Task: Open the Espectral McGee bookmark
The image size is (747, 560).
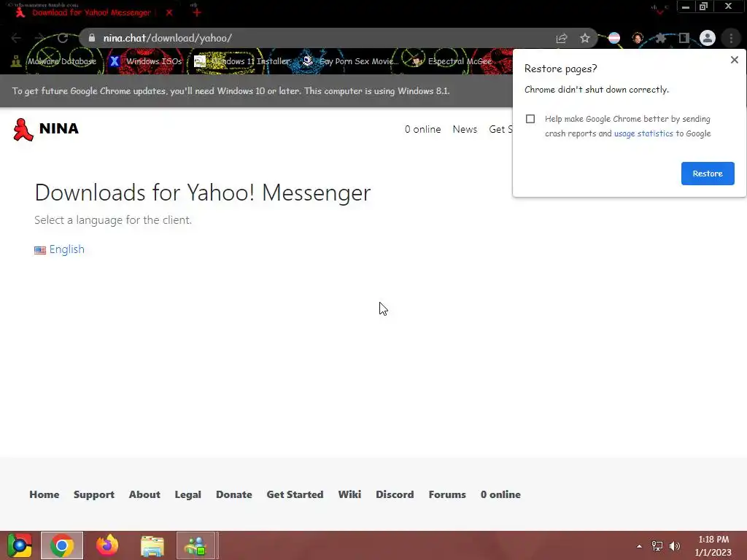Action: [452, 61]
